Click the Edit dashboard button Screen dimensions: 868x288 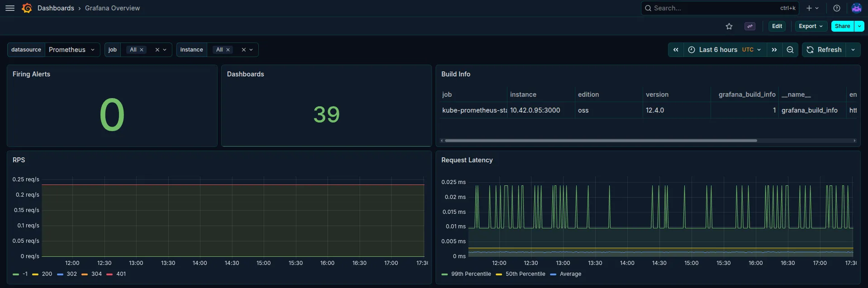[x=777, y=26]
